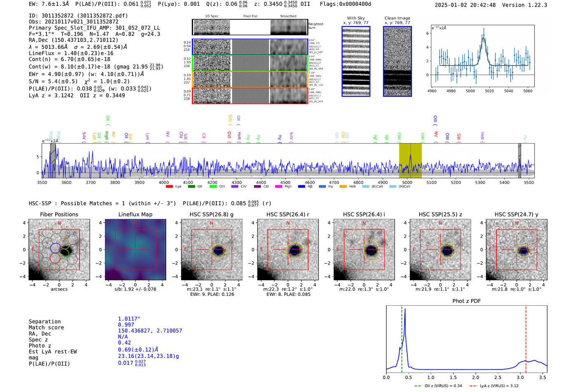Open the HSC SSP(24.7) y band image

517,250
